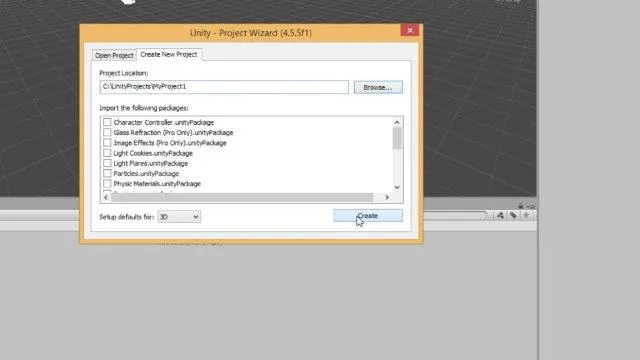
Task: Click the package list vertical scrollbar thumb
Action: (x=397, y=138)
